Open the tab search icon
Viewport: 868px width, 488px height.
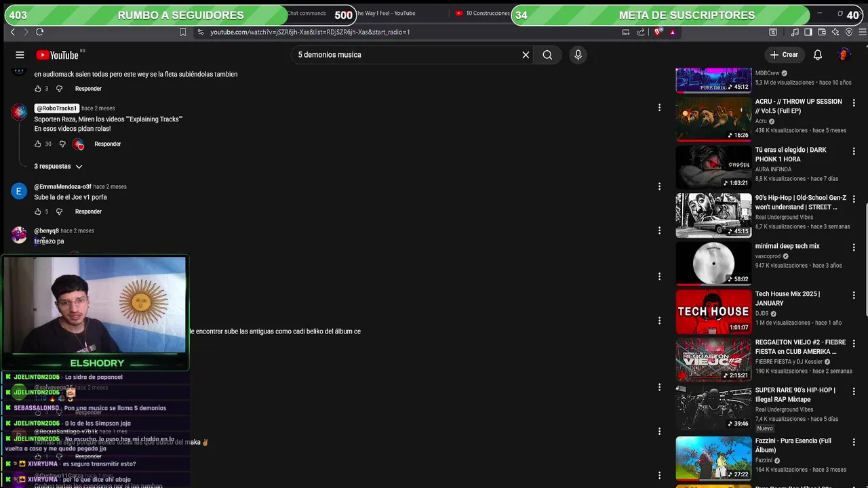pyautogui.click(x=773, y=32)
